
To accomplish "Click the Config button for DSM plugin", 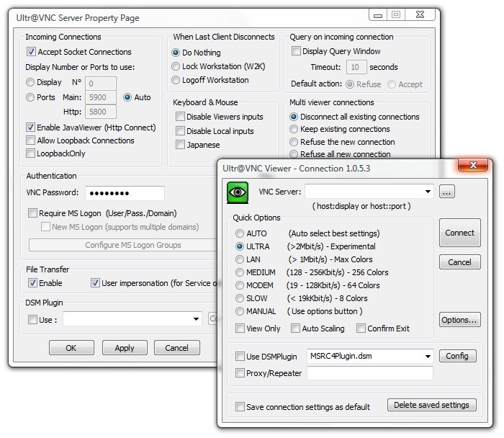I will 457,356.
